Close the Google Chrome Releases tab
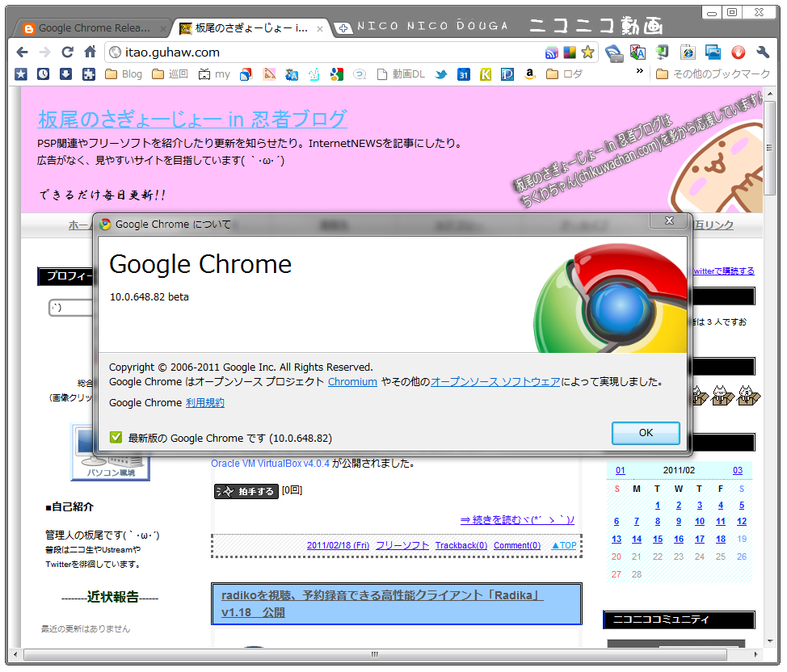 pos(162,29)
